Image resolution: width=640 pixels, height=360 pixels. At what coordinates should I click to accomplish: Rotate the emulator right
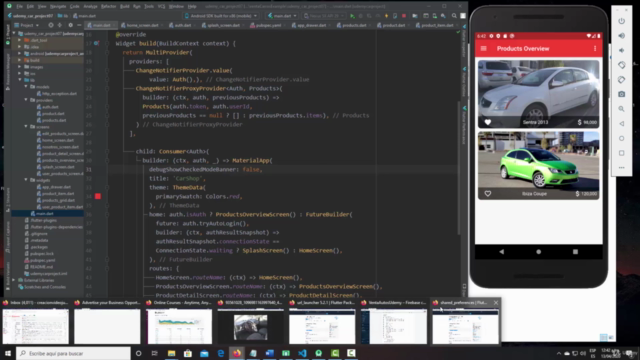click(621, 80)
